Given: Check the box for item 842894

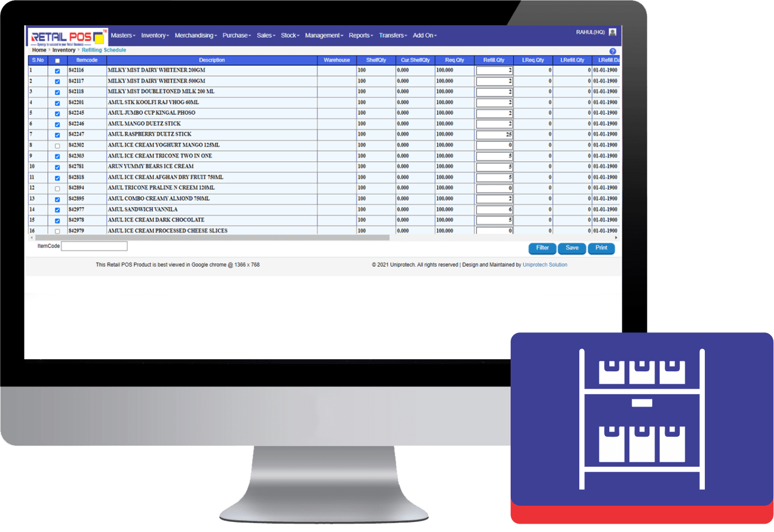Looking at the screenshot, I should pyautogui.click(x=57, y=189).
